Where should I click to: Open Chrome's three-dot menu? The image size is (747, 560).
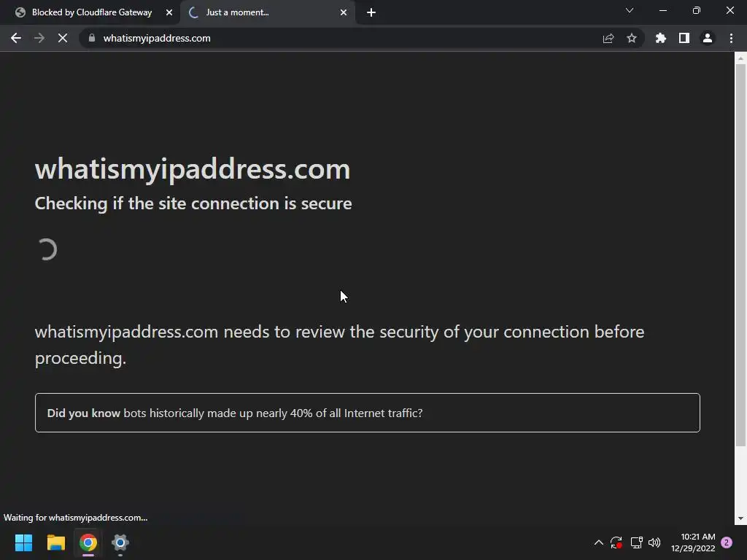pos(731,38)
